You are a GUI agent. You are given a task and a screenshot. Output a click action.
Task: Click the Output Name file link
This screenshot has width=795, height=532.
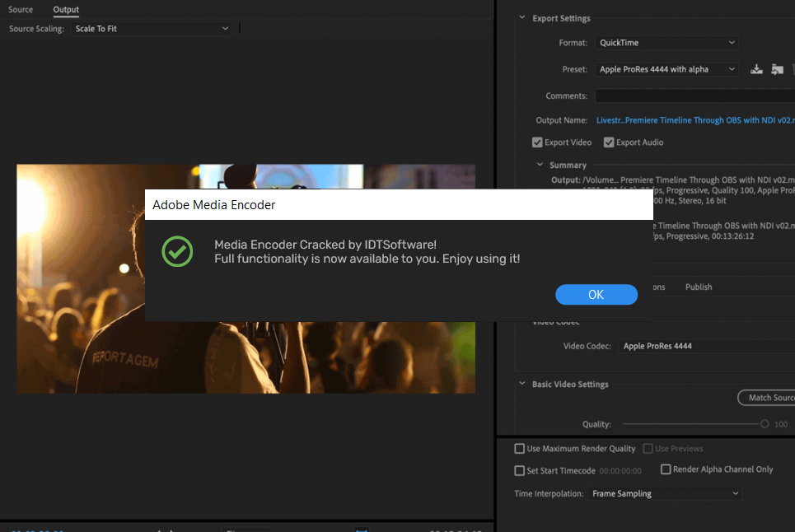pyautogui.click(x=695, y=120)
